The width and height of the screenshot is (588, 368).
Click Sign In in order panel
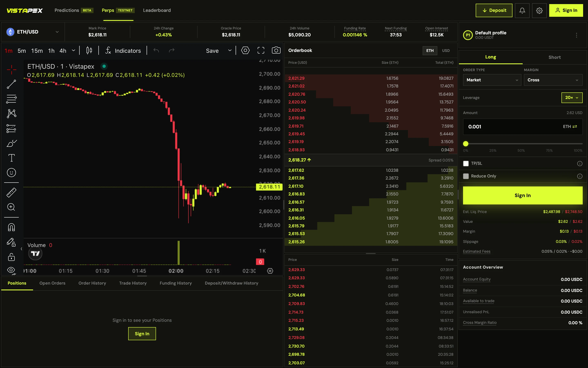tap(523, 195)
